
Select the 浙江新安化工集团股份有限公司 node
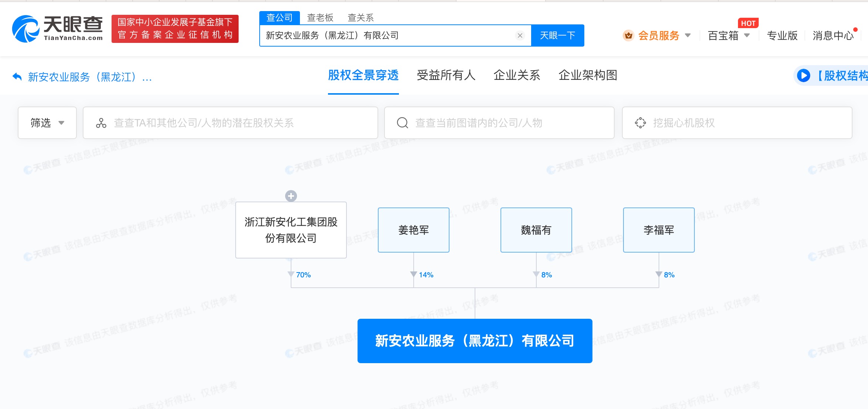pos(291,230)
